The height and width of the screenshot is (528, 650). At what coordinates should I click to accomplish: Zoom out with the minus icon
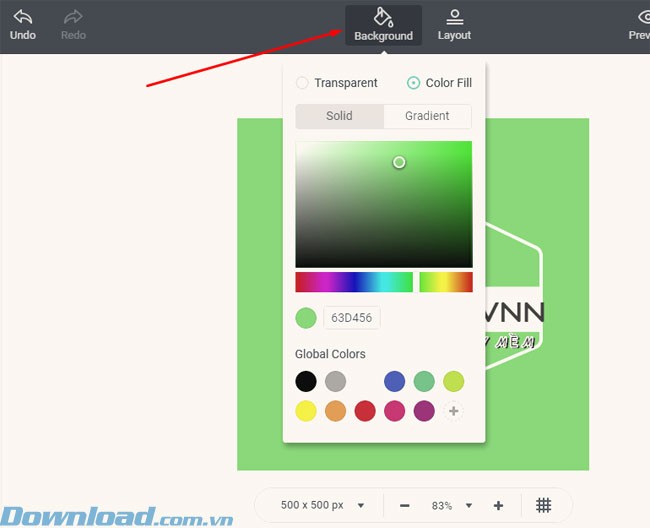[x=404, y=505]
